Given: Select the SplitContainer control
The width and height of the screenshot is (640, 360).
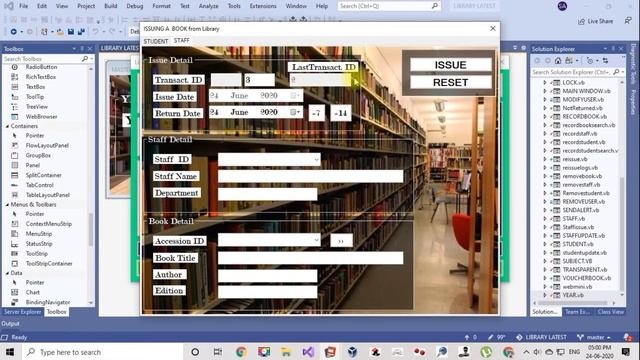Looking at the screenshot, I should pyautogui.click(x=43, y=175).
